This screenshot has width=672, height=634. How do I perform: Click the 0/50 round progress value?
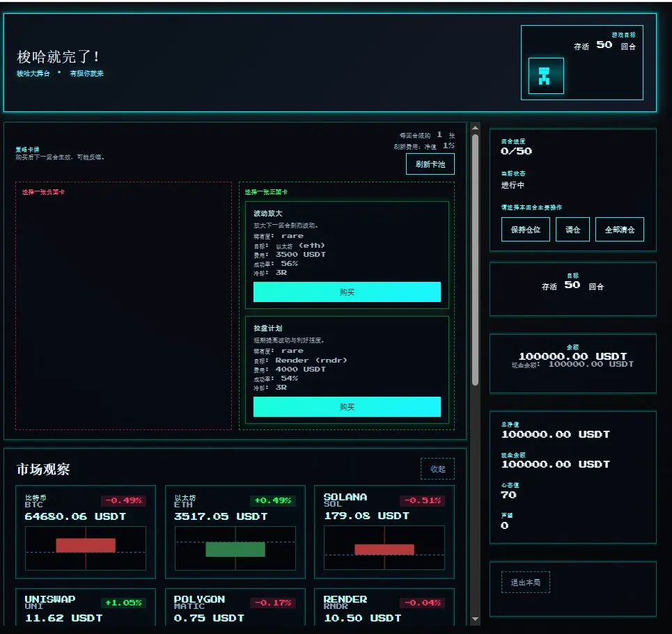pyautogui.click(x=517, y=151)
